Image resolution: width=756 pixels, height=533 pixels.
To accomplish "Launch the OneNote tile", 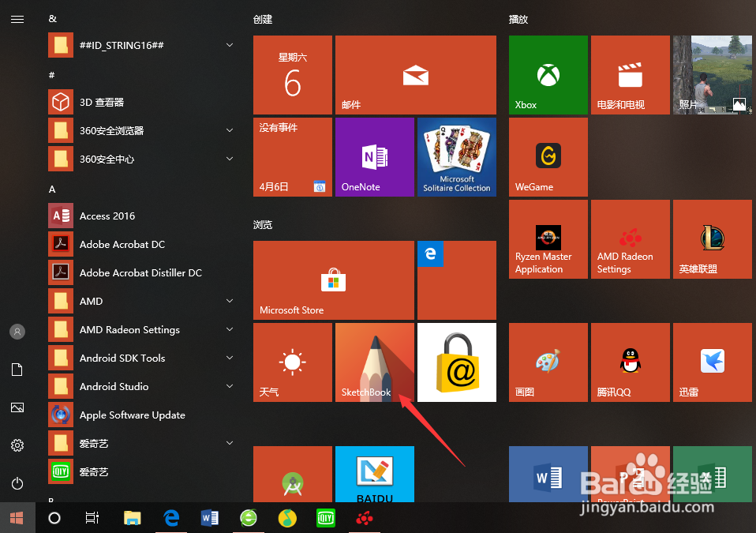I will 375,157.
